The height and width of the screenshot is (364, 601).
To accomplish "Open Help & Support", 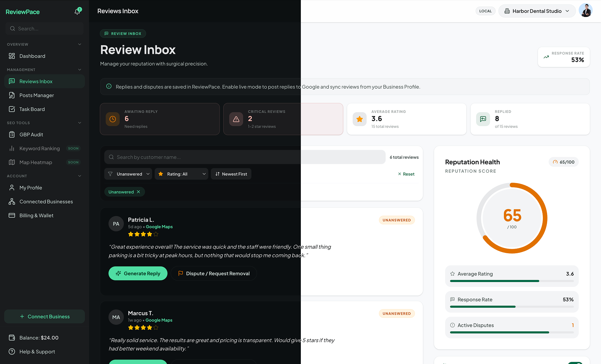I will pyautogui.click(x=37, y=351).
